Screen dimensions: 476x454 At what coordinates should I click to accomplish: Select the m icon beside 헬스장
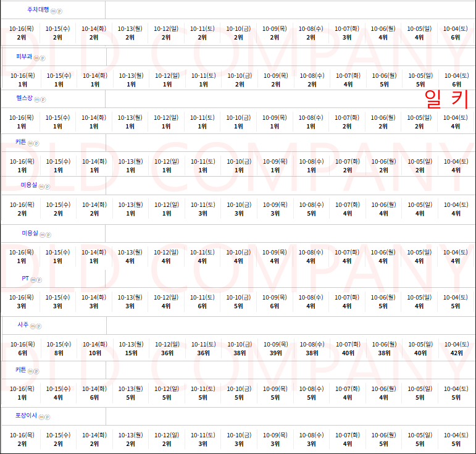pos(36,99)
